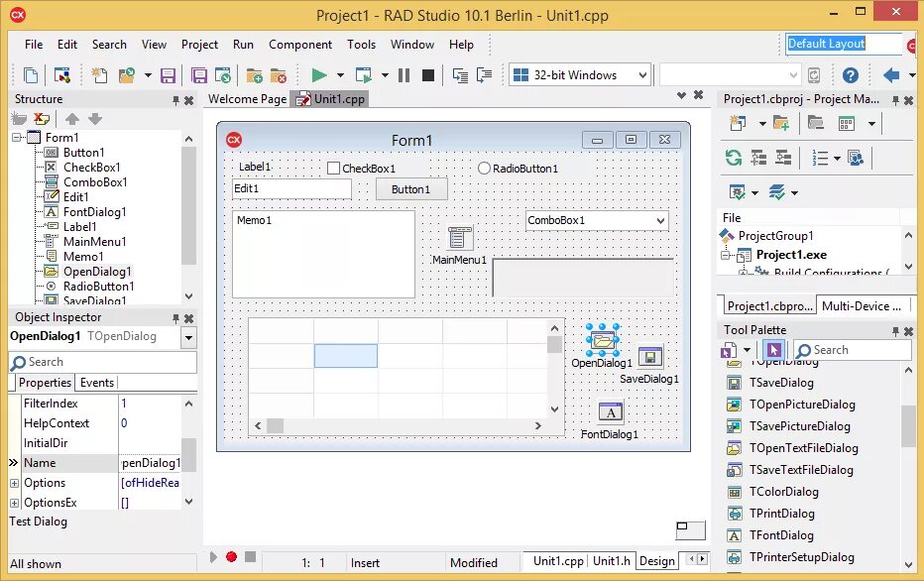This screenshot has width=924, height=581.
Task: Open the Object Inspector component selector dropdown
Action: 188,338
